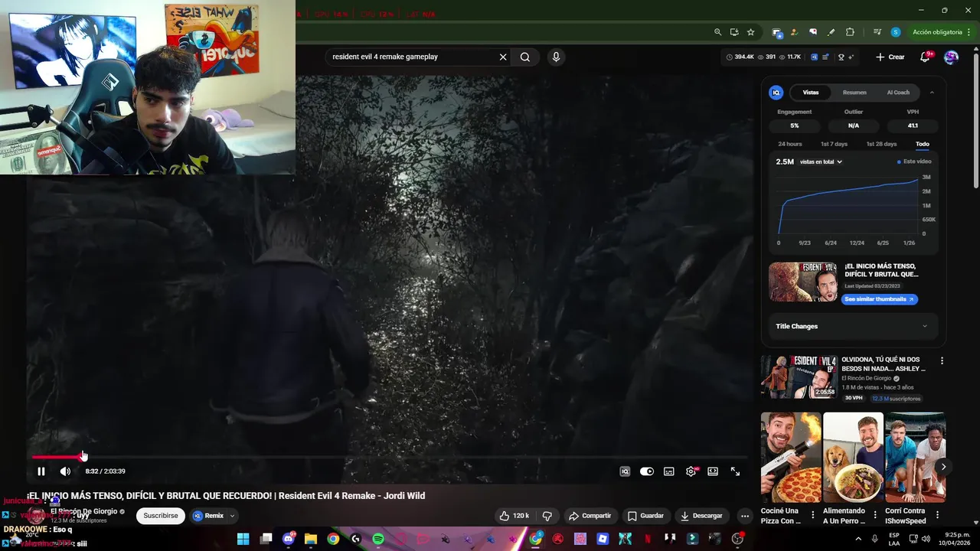Open 'Alimentando A Un Perro' short thumbnail
This screenshot has width=980, height=551.
tap(853, 458)
